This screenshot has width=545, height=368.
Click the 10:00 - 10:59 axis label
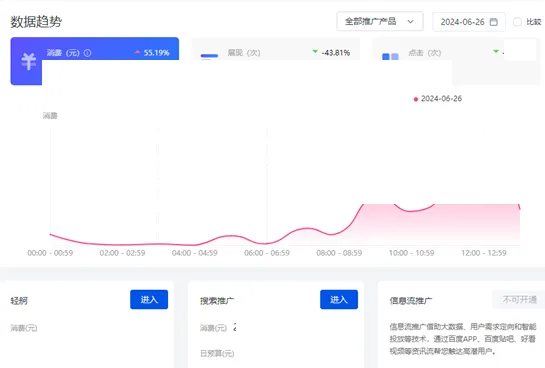coord(412,253)
